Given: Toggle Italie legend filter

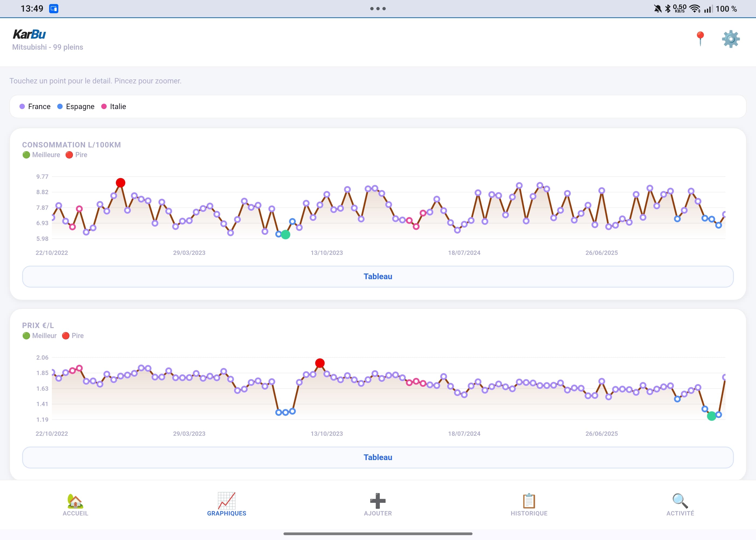Looking at the screenshot, I should point(114,106).
